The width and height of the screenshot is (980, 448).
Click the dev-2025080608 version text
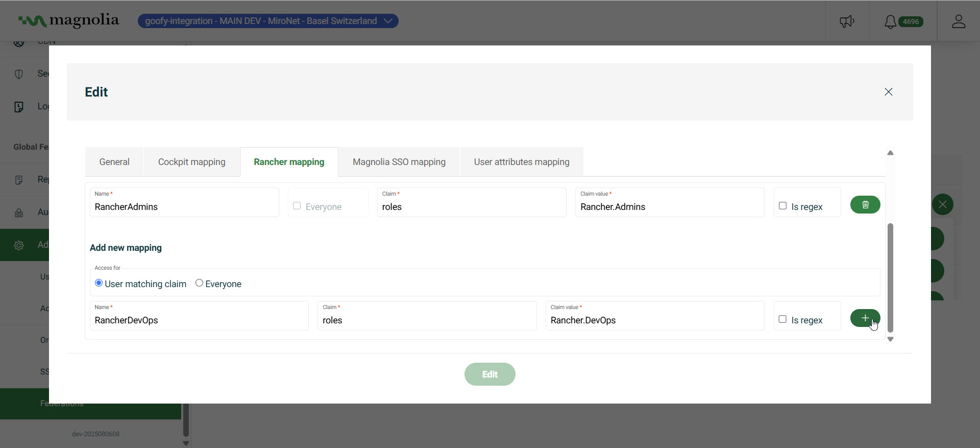[x=95, y=434]
